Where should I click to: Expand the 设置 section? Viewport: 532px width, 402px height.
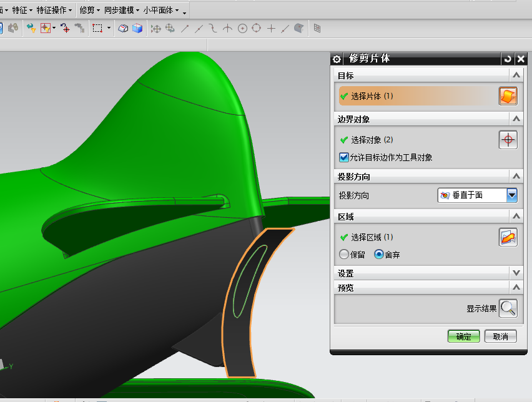click(x=516, y=273)
